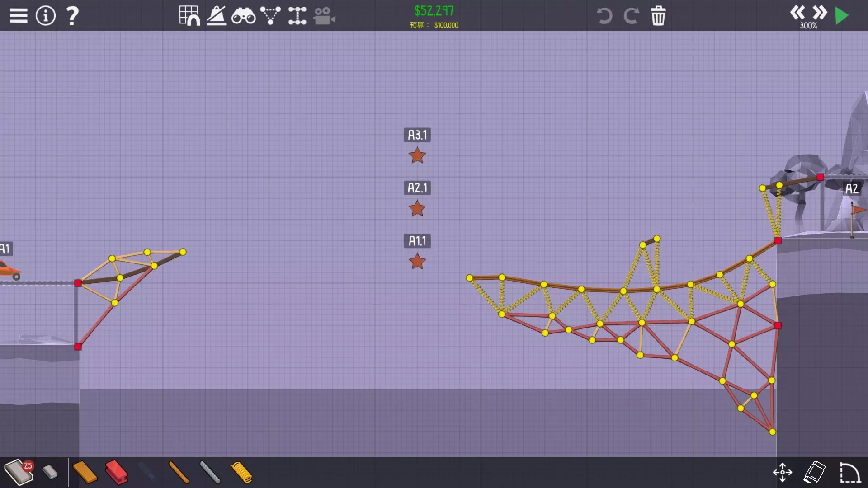The height and width of the screenshot is (488, 868).
Task: Select the yellow spring material
Action: (242, 472)
